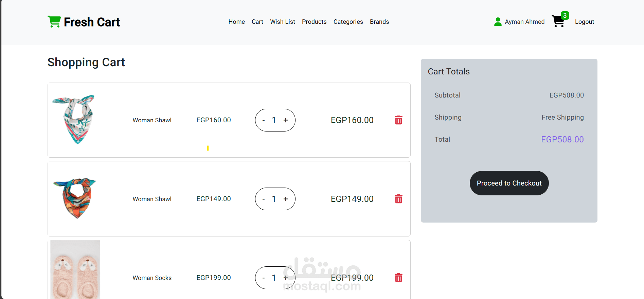
Task: Click the green user profile icon
Action: point(498,22)
